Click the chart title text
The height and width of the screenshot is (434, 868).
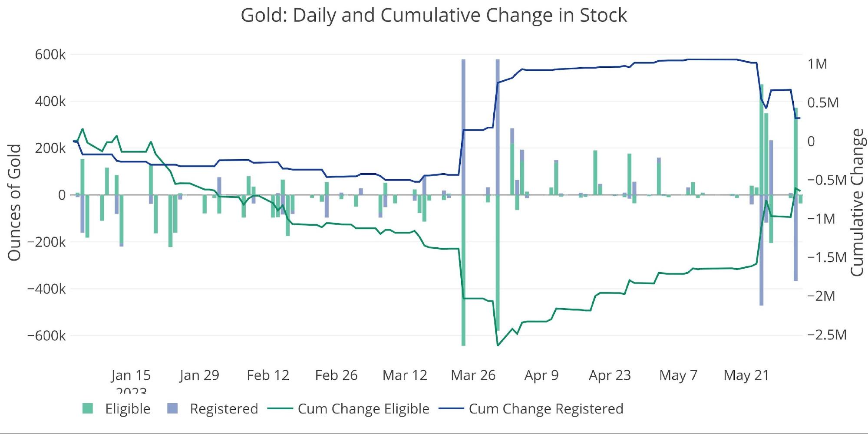pyautogui.click(x=433, y=16)
